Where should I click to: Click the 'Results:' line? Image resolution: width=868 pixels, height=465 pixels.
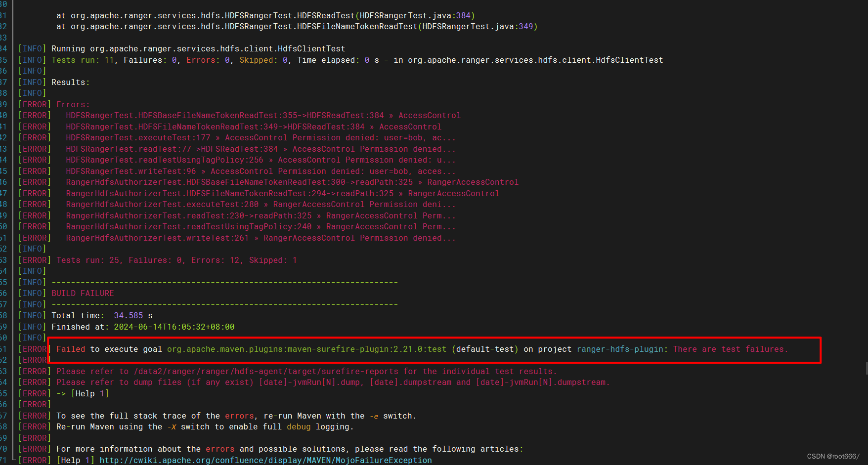[x=71, y=83]
